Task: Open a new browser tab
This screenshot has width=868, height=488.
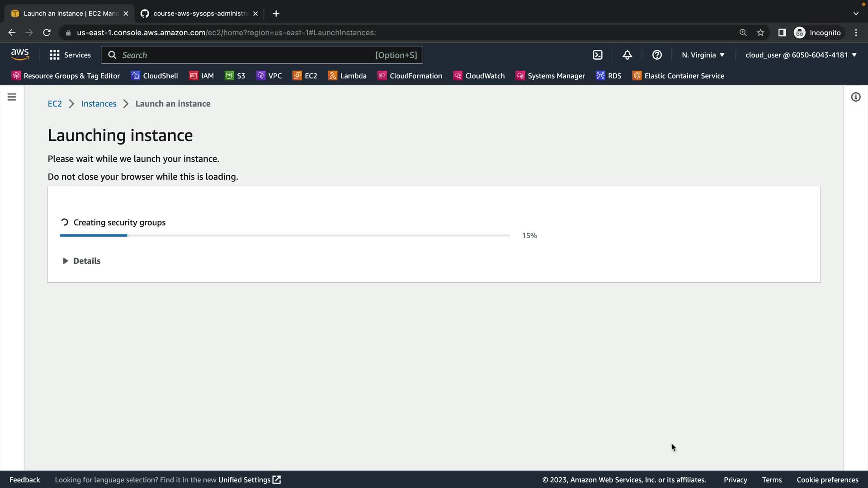Action: [276, 14]
